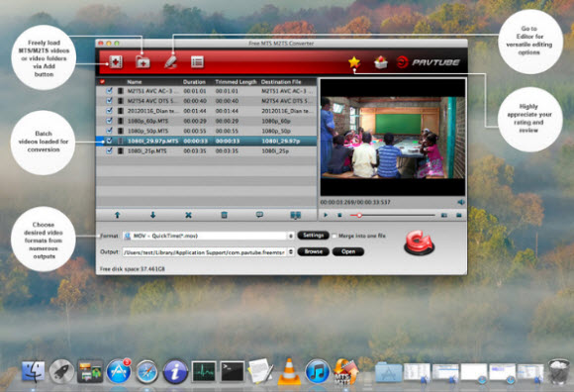This screenshot has width=574, height=392.
Task: Open App Store in the dock
Action: (119, 371)
